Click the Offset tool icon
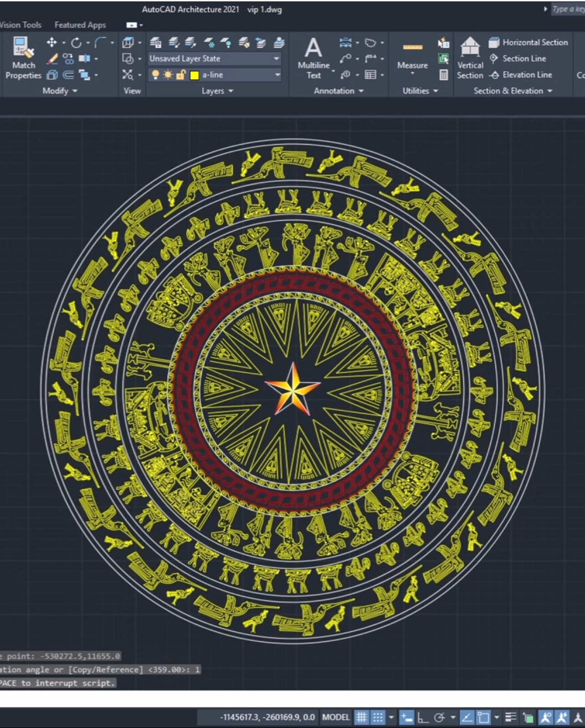This screenshot has width=585, height=728. 68,75
